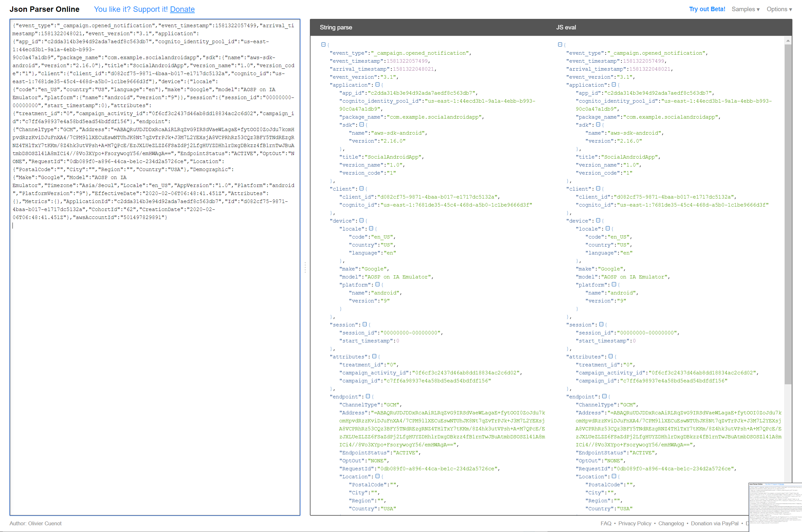Click "cognito_id" value in JS eval
Image resolution: width=802 pixels, height=532 pixels.
click(x=692, y=205)
